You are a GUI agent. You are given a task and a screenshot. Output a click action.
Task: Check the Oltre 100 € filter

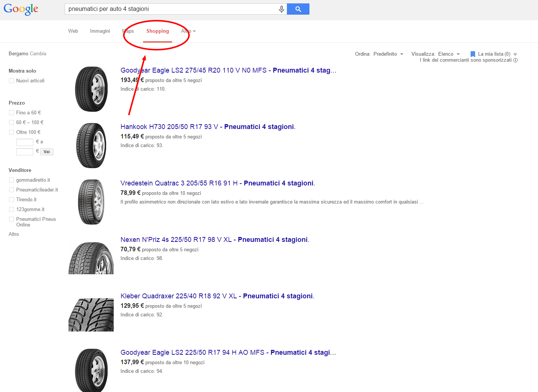point(11,132)
